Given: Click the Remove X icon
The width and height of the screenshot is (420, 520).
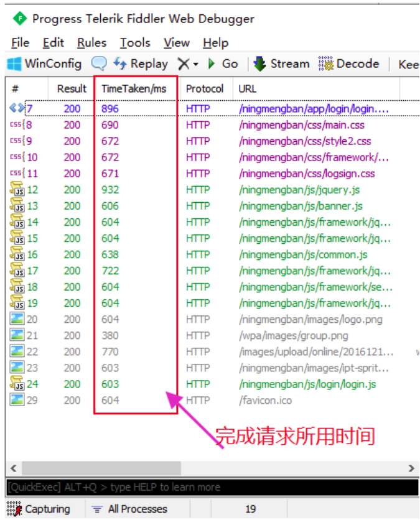Looking at the screenshot, I should 184,63.
